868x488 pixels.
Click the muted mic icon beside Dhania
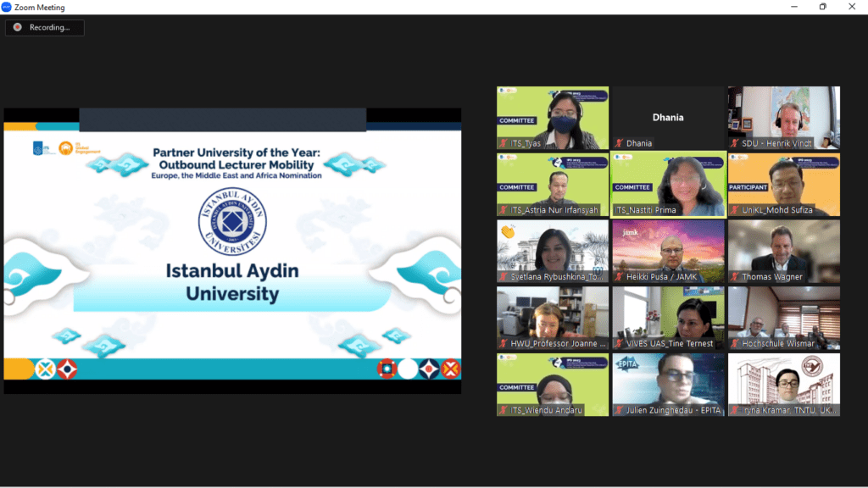(x=619, y=143)
